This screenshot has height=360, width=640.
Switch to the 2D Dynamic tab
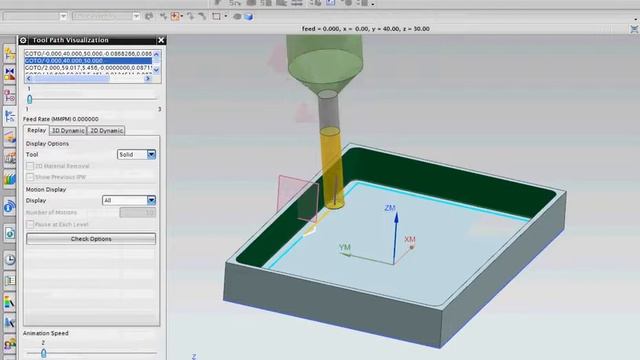[x=106, y=131]
